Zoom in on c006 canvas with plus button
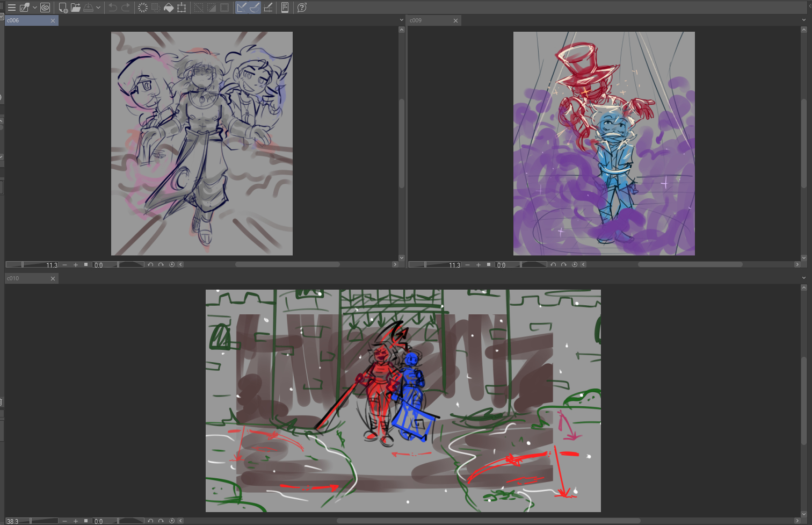This screenshot has height=525, width=812. pos(76,265)
